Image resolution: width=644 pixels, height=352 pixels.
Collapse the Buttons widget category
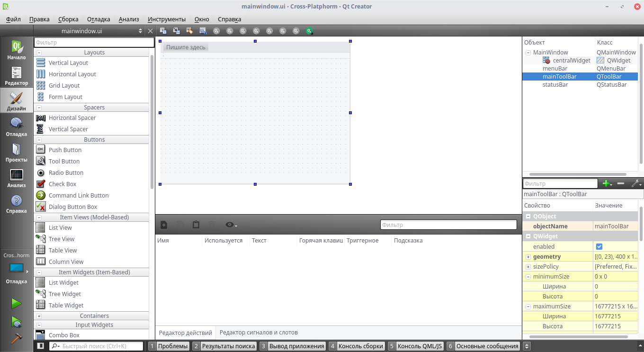(x=39, y=140)
